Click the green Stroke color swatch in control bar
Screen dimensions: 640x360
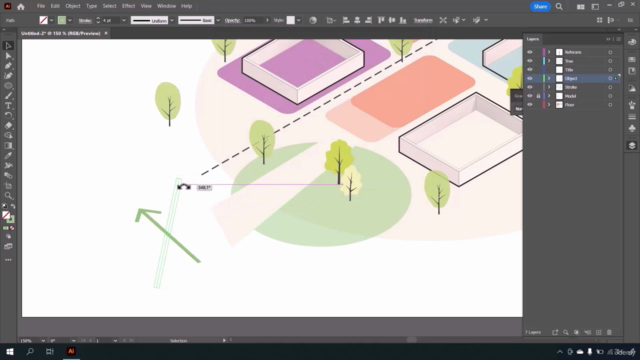(62, 20)
